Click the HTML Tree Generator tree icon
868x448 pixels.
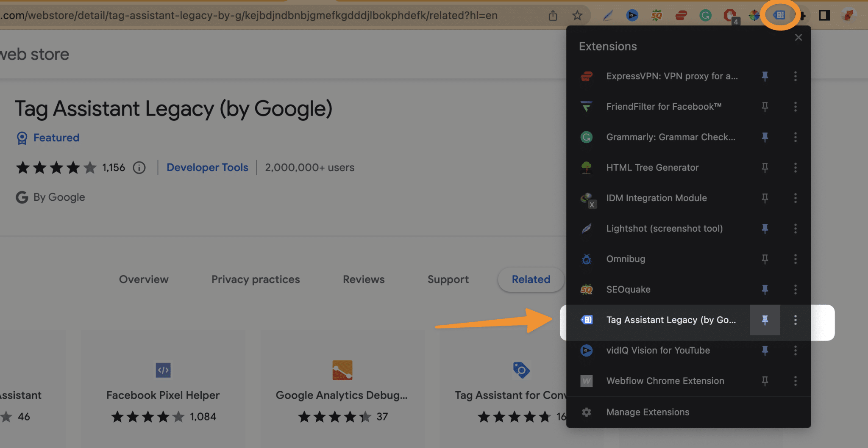[x=586, y=168]
